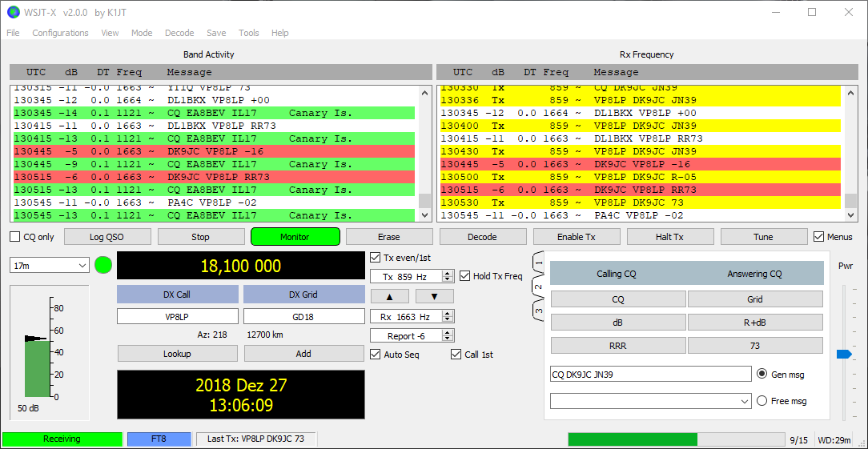The width and height of the screenshot is (868, 449).
Task: Uncheck Tx even/1st option
Action: click(375, 257)
